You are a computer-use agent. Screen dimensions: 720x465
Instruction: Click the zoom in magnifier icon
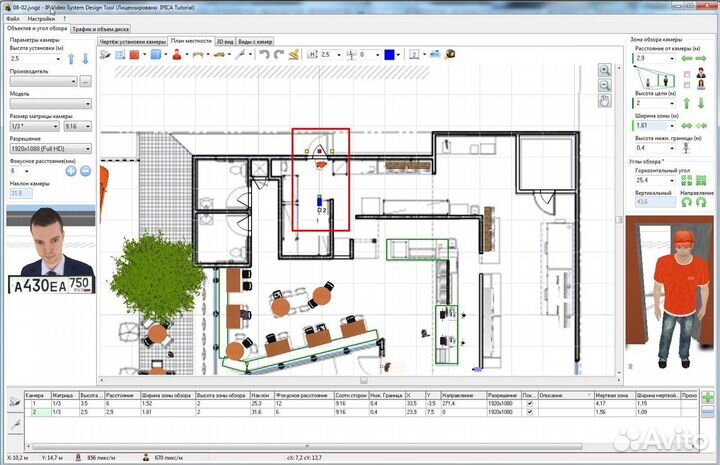(x=605, y=71)
